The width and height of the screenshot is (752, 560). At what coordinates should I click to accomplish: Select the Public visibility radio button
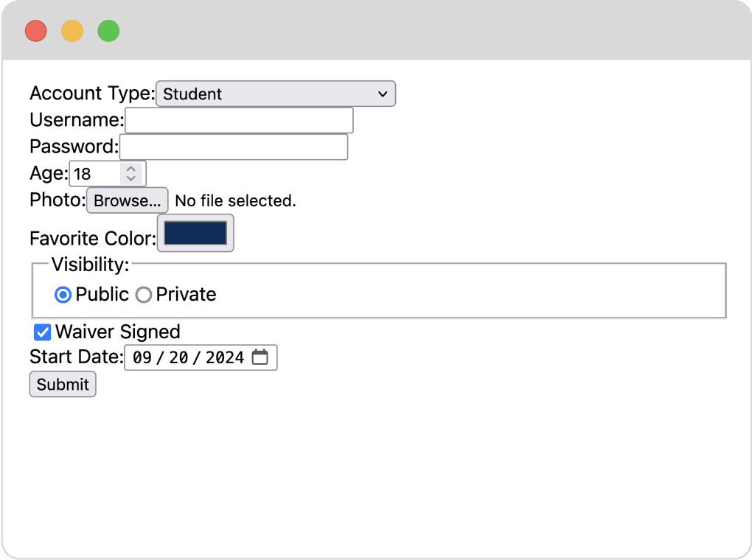[63, 295]
